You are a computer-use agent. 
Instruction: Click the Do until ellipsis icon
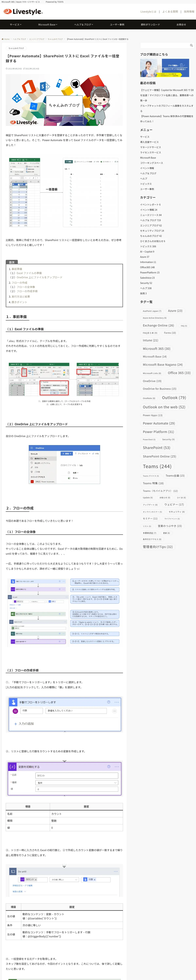pyautogui.click(x=116, y=871)
